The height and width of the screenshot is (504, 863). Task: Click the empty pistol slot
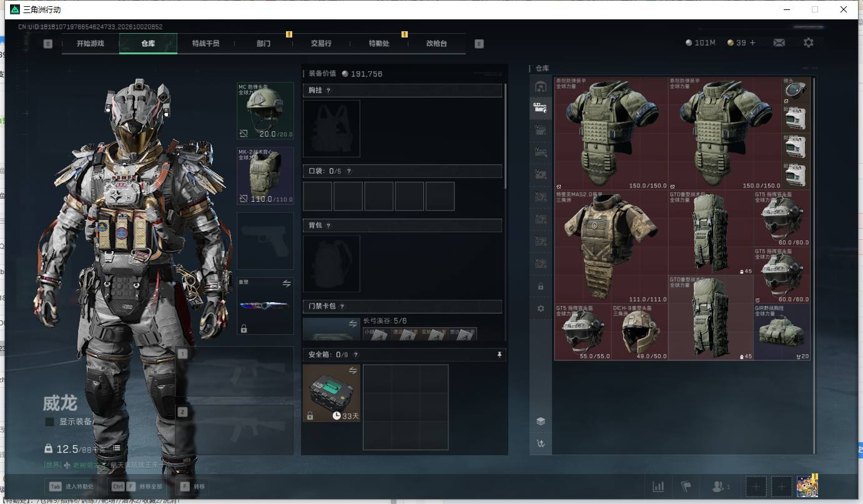coord(265,241)
